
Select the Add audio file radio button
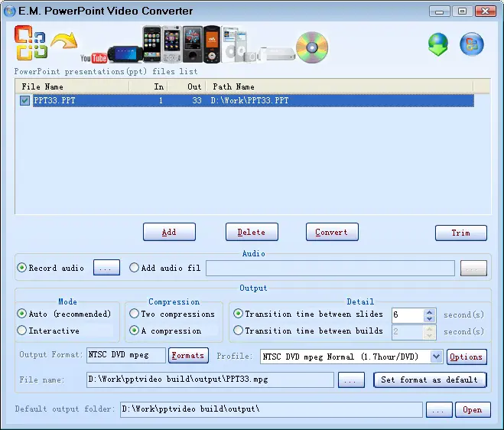click(135, 268)
